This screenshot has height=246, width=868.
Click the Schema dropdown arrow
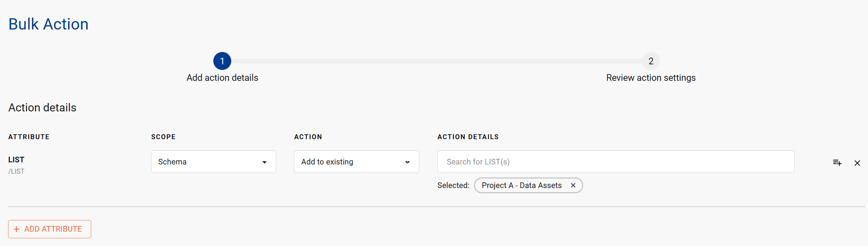pos(265,162)
